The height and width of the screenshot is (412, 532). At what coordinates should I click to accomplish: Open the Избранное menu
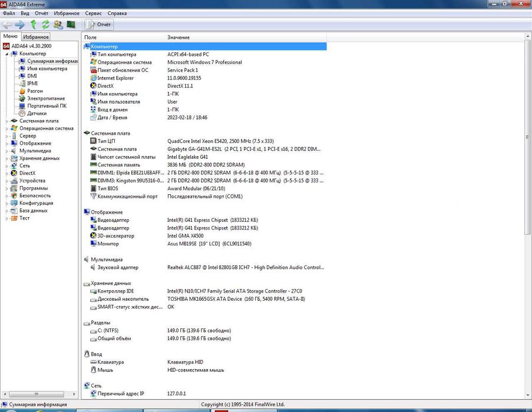click(67, 13)
